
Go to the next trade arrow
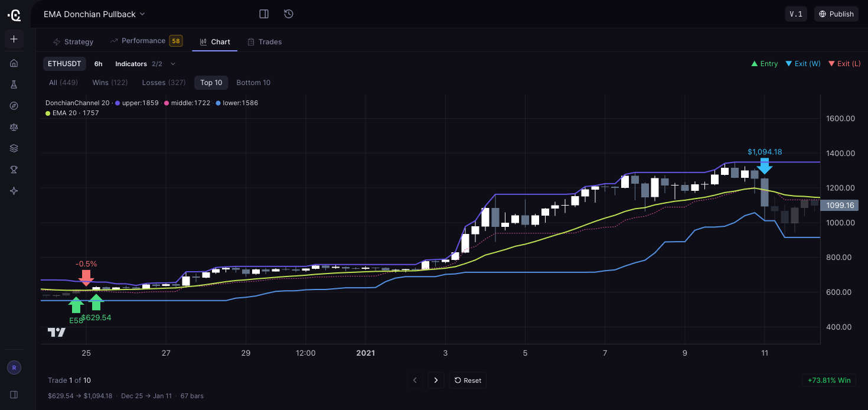[436, 380]
